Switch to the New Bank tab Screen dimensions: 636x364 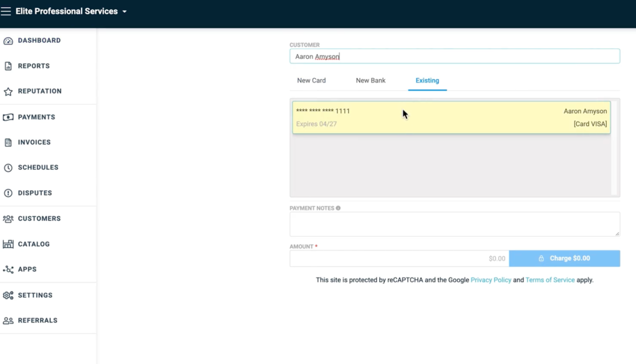point(370,80)
